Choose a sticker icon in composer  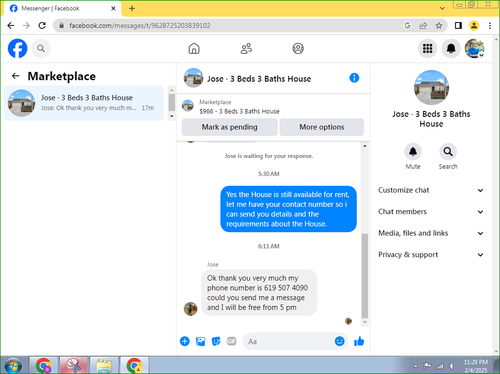click(216, 341)
